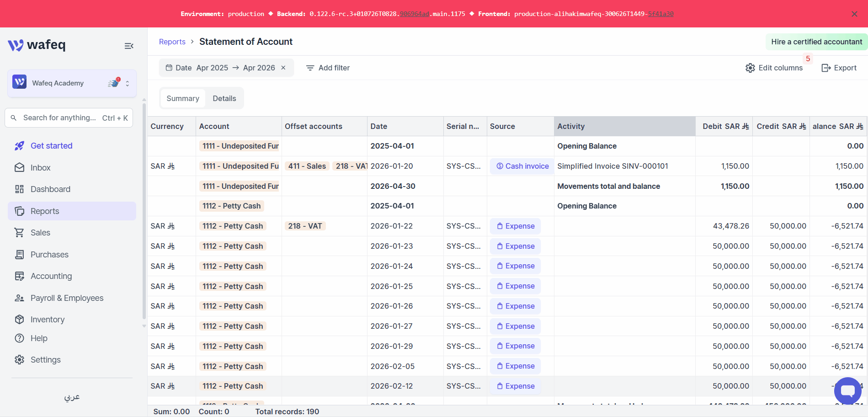Image resolution: width=868 pixels, height=417 pixels.
Task: Open the Purchases receipt icon
Action: pyautogui.click(x=19, y=255)
